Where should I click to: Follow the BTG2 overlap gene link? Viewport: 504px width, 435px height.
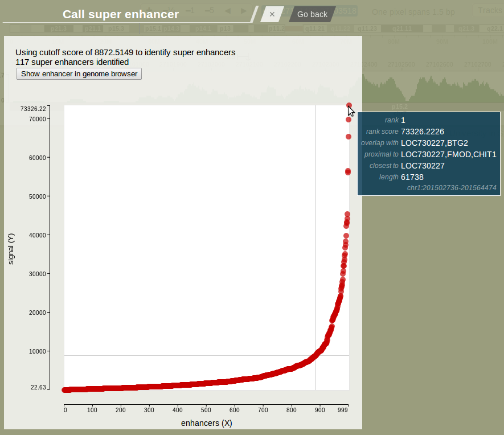point(457,143)
